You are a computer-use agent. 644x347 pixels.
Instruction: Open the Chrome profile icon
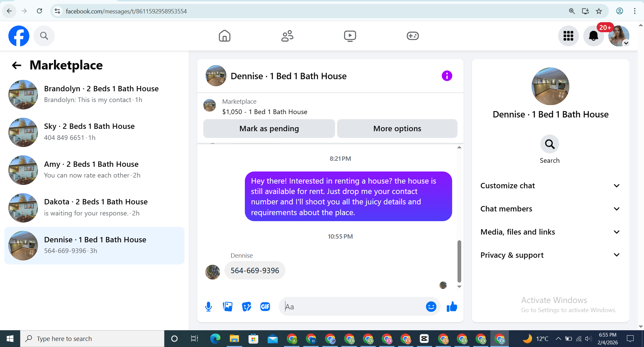click(620, 11)
